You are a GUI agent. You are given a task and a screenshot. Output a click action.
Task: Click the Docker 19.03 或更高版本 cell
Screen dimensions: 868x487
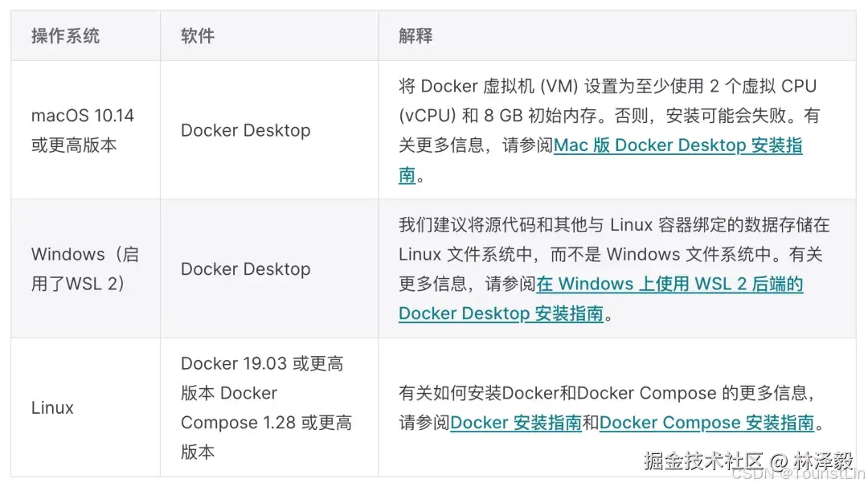(269, 408)
